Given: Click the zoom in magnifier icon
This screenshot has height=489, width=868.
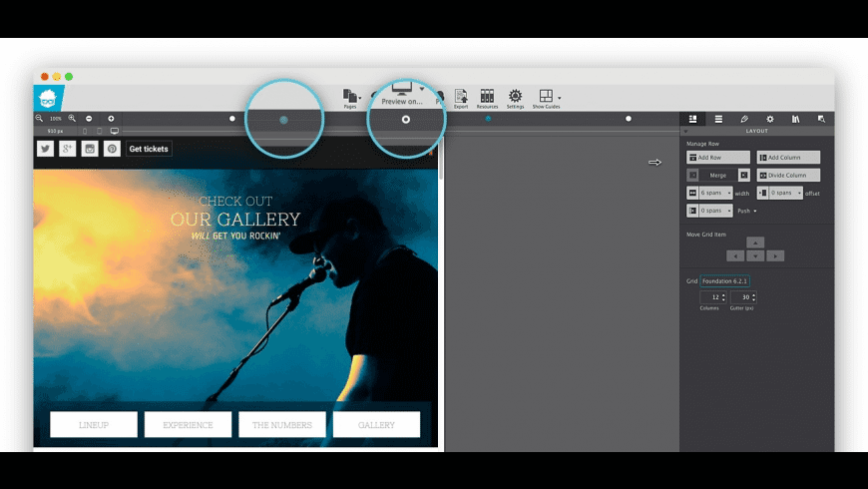Looking at the screenshot, I should [72, 118].
